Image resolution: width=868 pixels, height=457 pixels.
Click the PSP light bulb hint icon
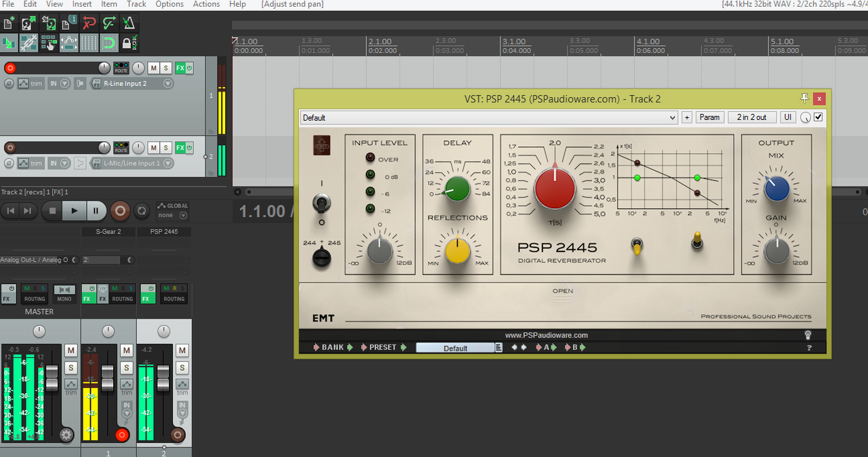[x=808, y=335]
